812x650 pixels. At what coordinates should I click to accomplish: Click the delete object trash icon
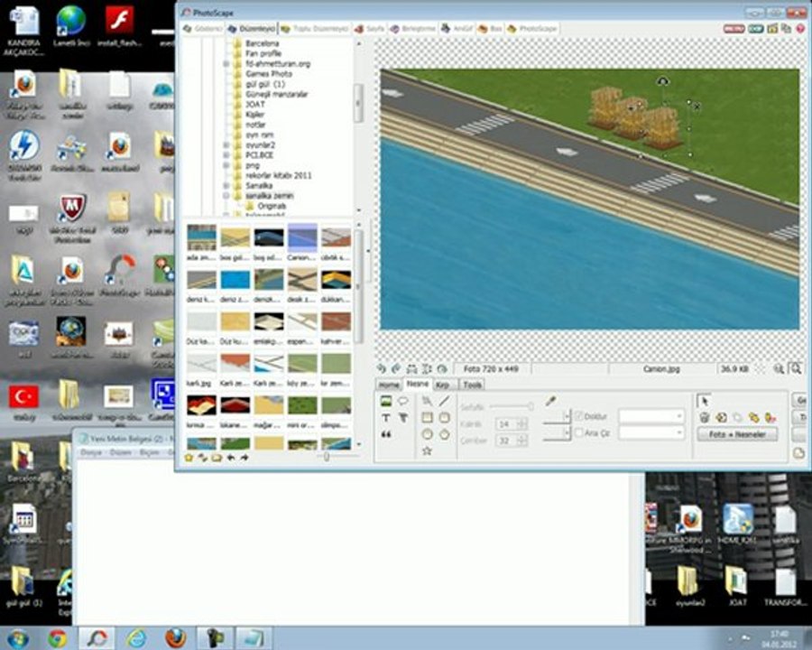point(705,417)
